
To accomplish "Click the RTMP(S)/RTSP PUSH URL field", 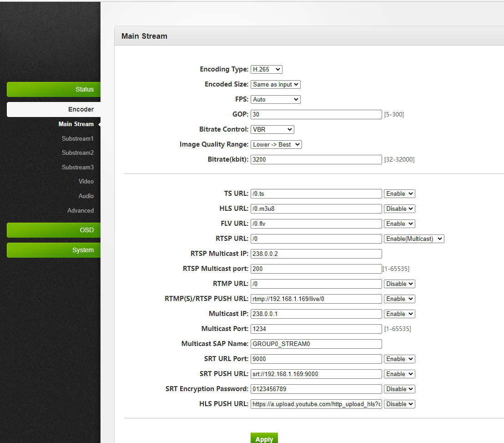I will (316, 299).
